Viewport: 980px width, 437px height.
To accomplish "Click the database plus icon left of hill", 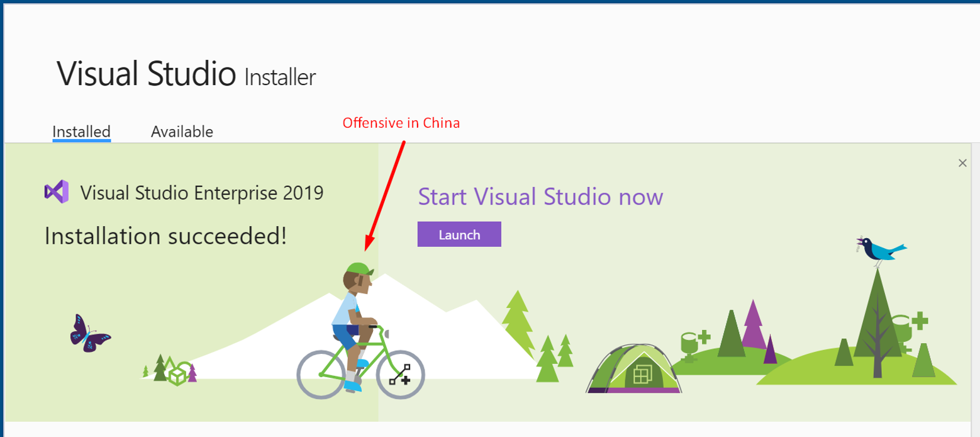I will point(694,344).
